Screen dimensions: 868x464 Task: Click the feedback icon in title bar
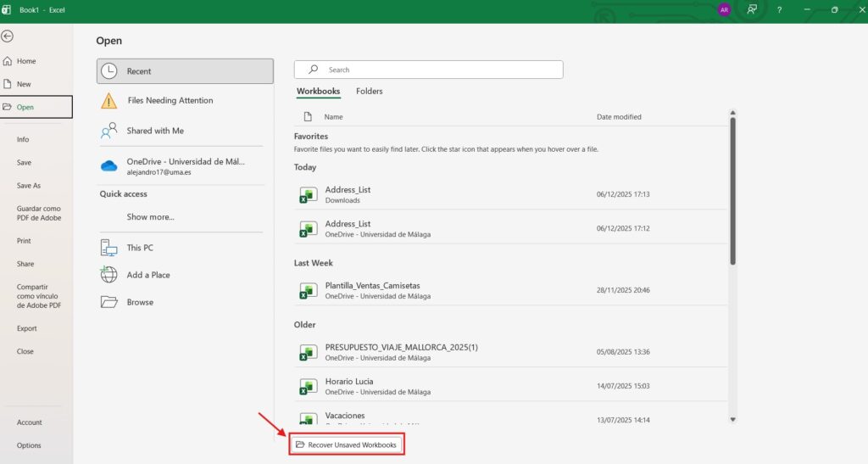coord(752,9)
